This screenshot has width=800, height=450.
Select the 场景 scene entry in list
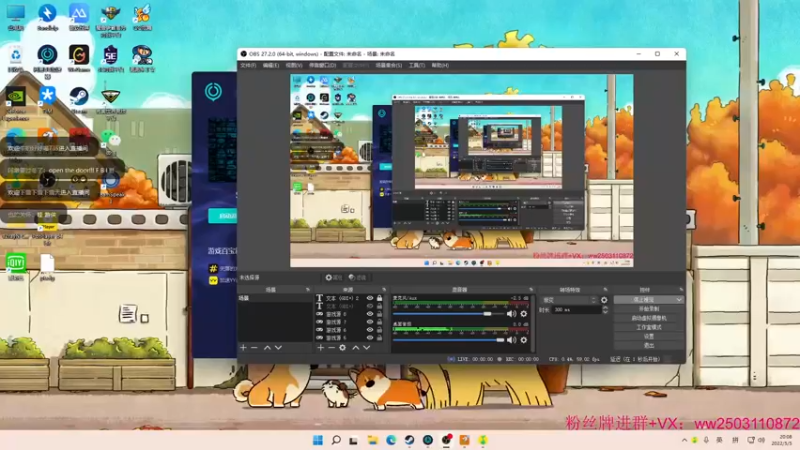coord(274,298)
